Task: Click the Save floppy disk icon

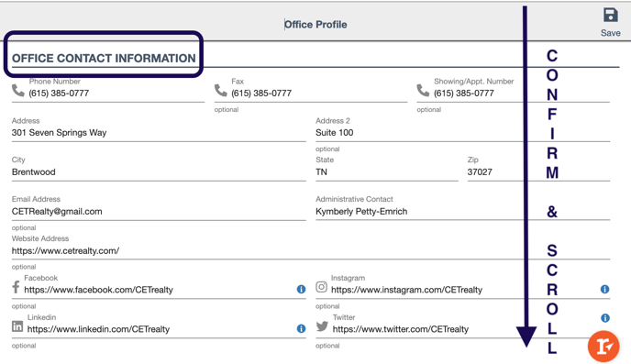Action: 611,16
